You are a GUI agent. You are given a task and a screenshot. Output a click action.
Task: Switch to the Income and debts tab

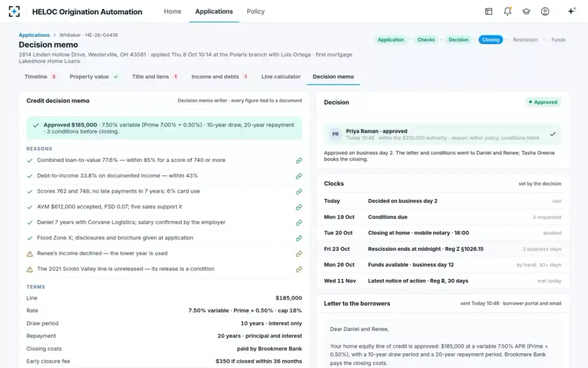tap(220, 77)
